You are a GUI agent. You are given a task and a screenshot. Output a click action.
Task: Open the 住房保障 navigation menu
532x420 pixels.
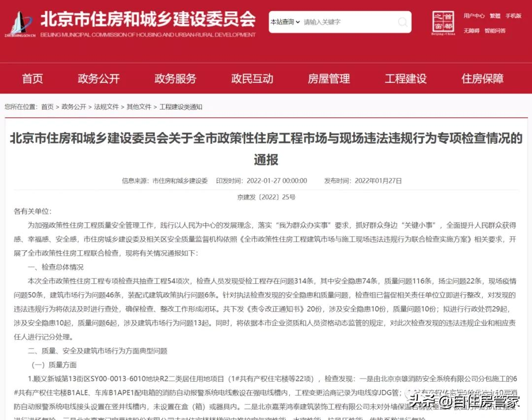(482, 78)
